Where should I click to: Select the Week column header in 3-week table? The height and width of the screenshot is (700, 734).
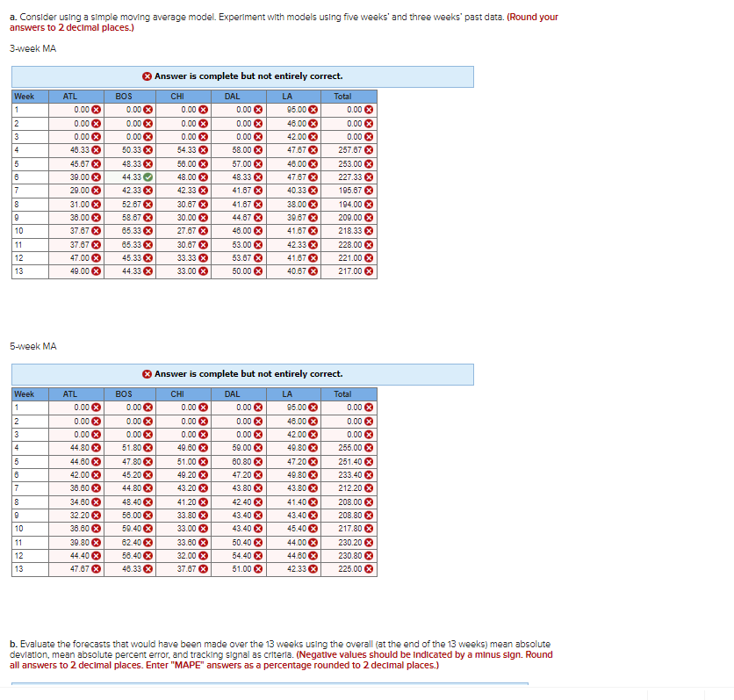tap(25, 97)
